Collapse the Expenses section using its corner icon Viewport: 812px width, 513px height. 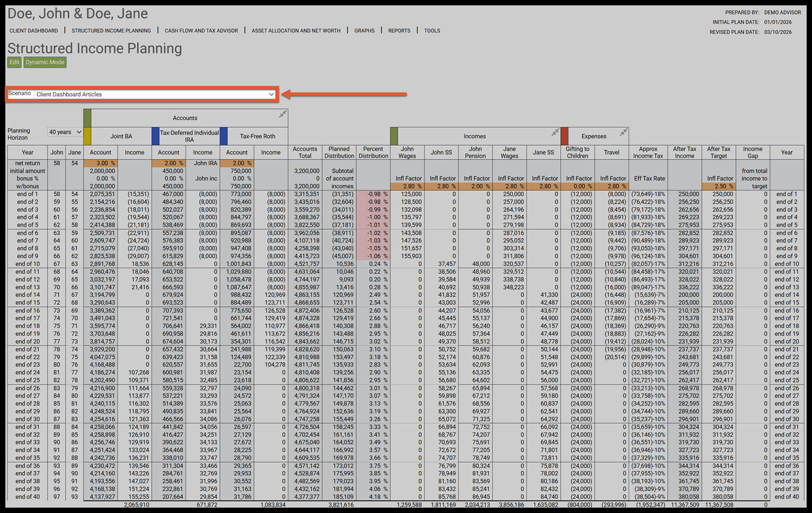pyautogui.click(x=623, y=132)
